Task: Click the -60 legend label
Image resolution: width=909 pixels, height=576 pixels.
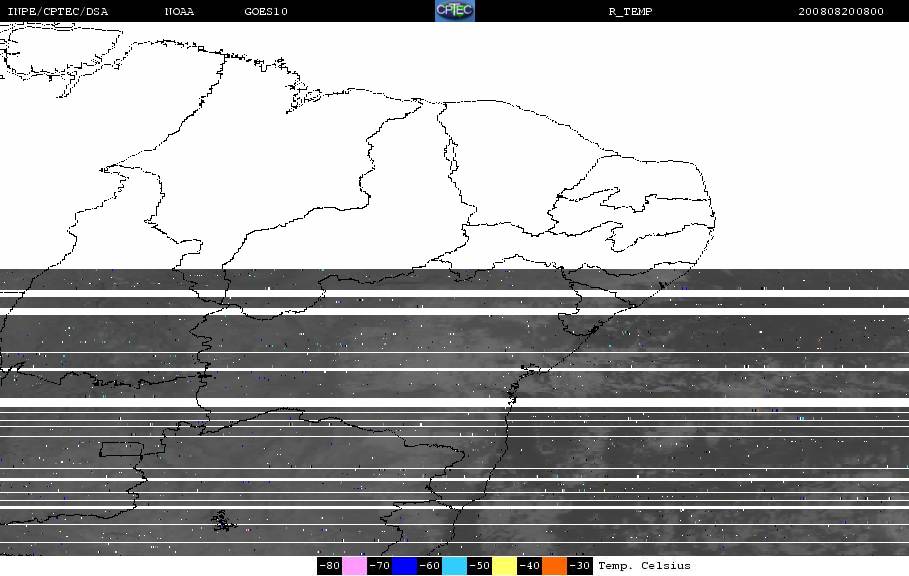Action: tap(430, 566)
